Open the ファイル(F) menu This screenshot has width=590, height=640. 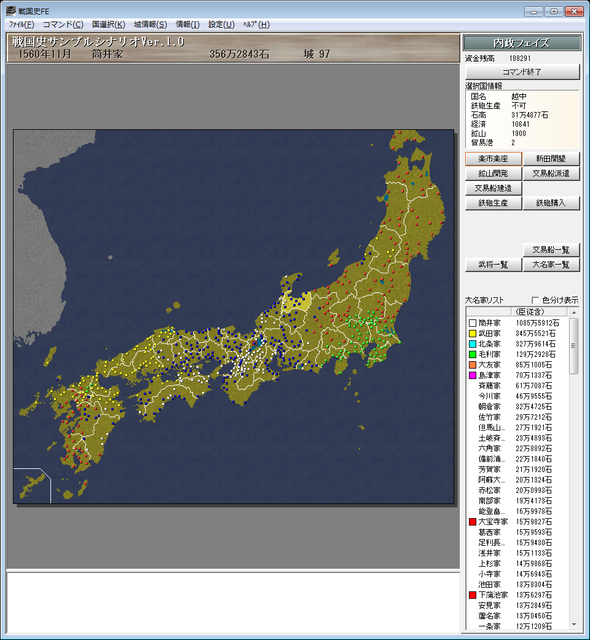tap(22, 25)
